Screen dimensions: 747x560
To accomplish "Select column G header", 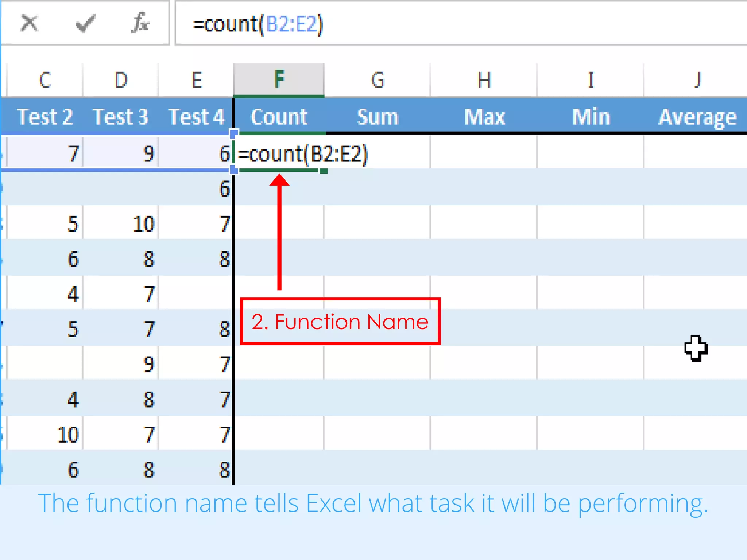I will 378,80.
